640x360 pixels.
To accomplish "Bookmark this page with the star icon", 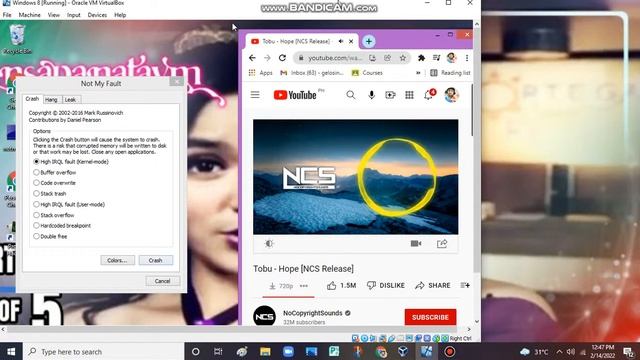I will (x=403, y=58).
